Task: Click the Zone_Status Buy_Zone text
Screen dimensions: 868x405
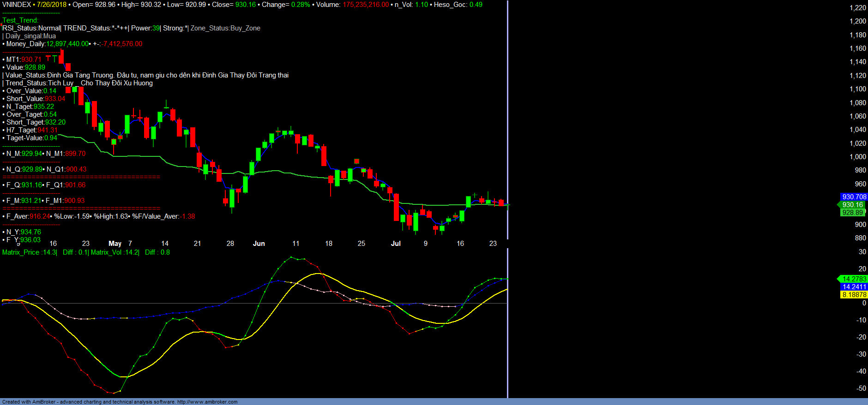Action: (225, 28)
